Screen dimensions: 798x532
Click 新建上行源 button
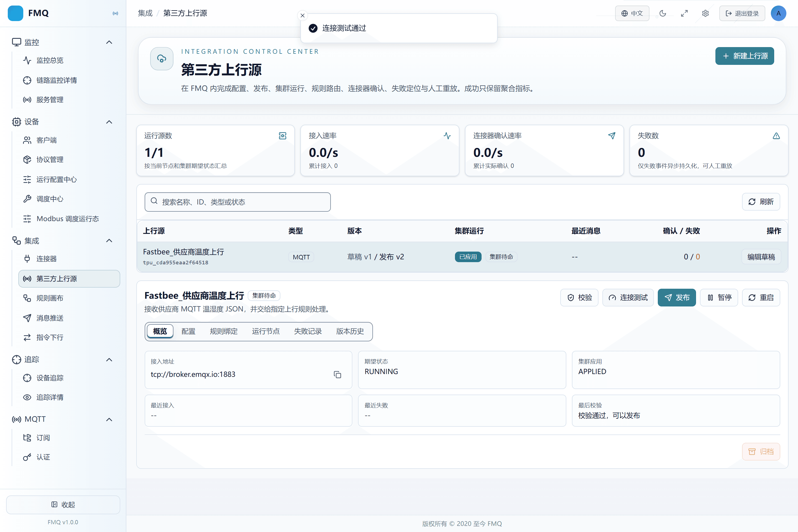[x=745, y=56]
